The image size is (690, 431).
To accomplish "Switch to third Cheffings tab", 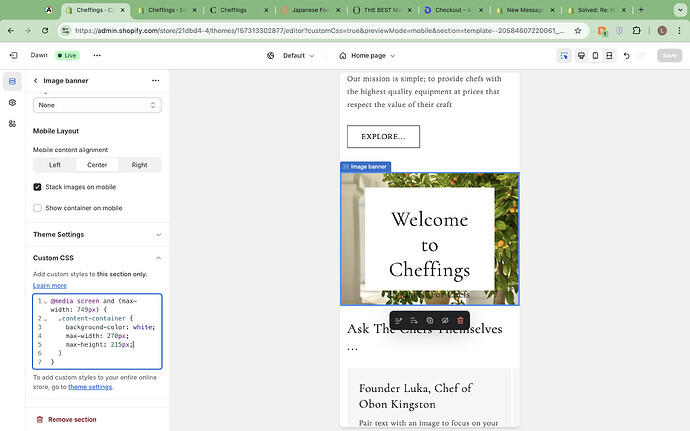I will 239,10.
